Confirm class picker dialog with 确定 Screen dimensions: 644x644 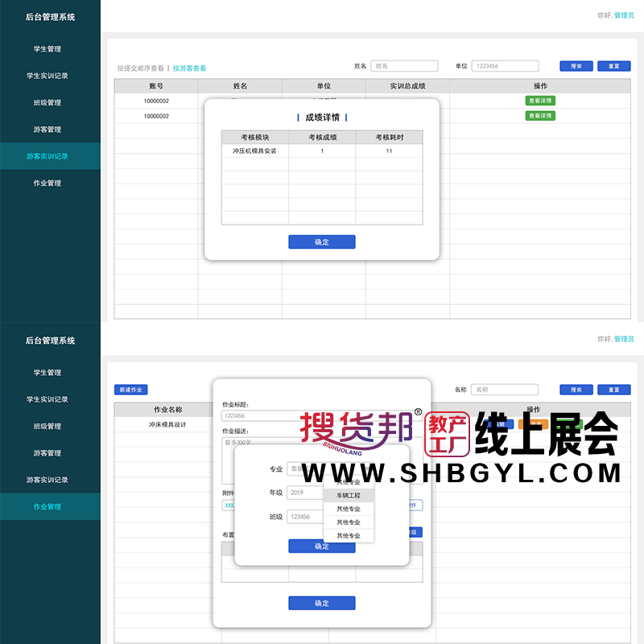click(x=322, y=547)
